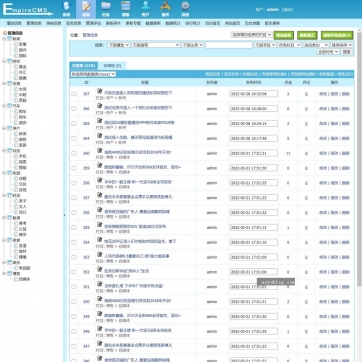Open the 系统 (System) top icon
This screenshot has height=362, width=362.
coord(67,9)
